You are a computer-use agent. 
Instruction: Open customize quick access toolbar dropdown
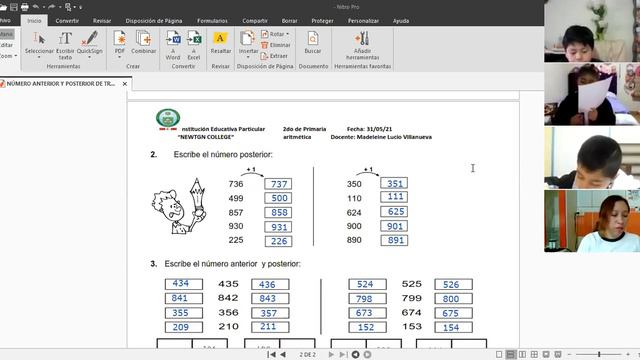[x=80, y=7]
